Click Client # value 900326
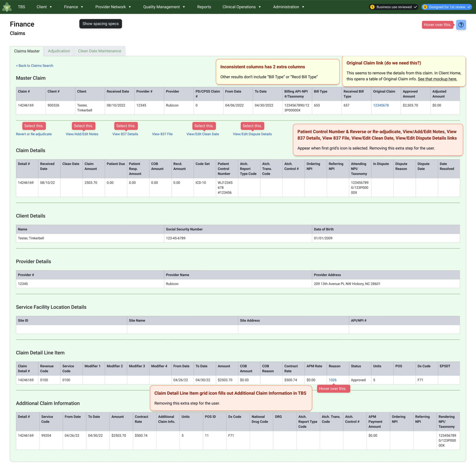This screenshot has height=474, width=476. 60,108
